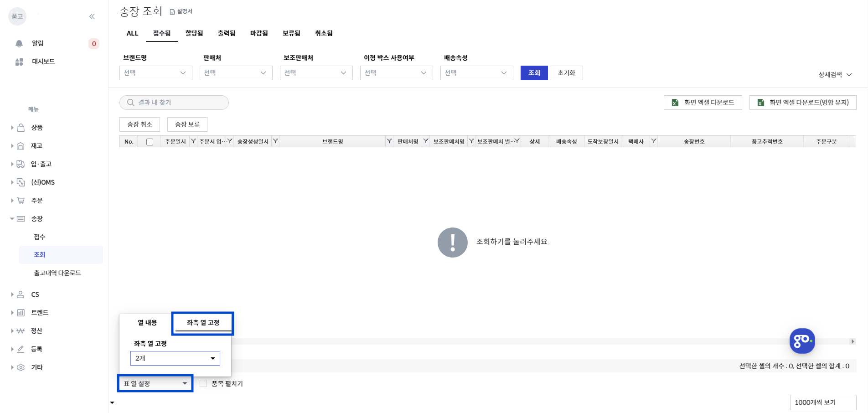Image resolution: width=868 pixels, height=413 pixels.
Task: Click 화면 엑셀 다운로드 button
Action: [x=703, y=103]
